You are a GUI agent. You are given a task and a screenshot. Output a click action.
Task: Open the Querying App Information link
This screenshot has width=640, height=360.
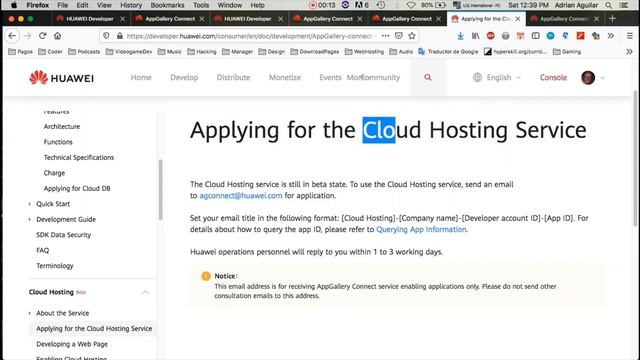click(x=421, y=229)
